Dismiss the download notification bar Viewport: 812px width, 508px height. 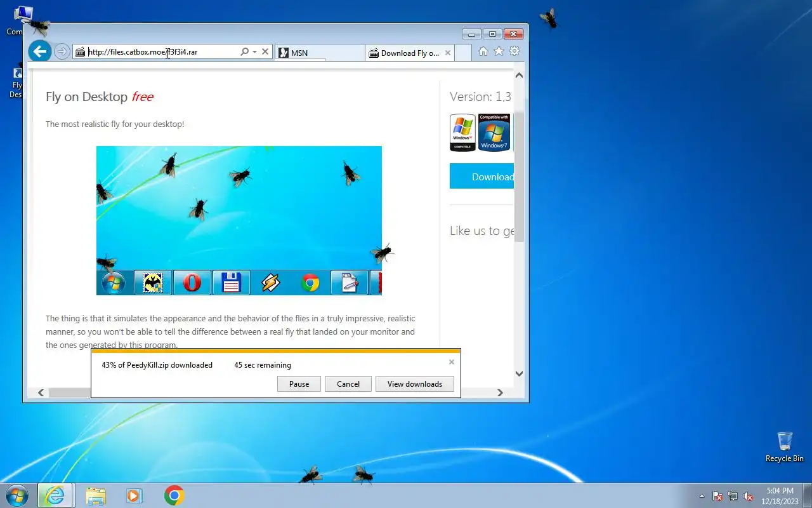[452, 362]
